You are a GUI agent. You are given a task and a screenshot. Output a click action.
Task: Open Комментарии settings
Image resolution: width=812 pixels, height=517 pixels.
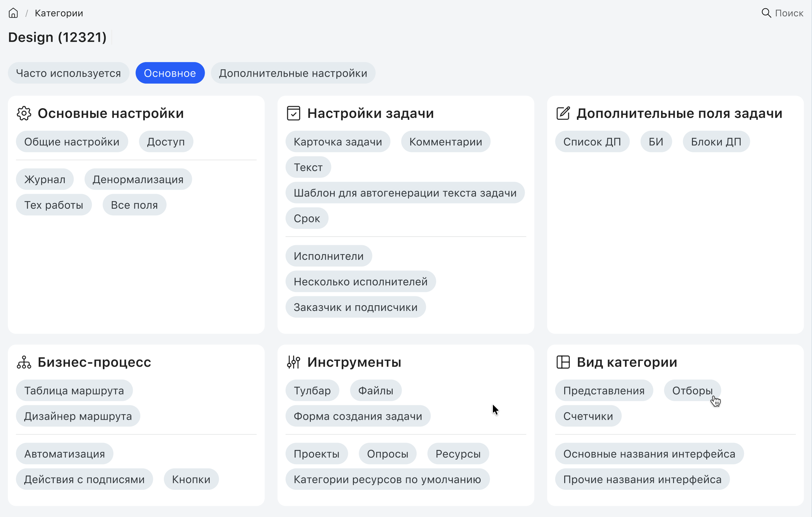tap(445, 141)
